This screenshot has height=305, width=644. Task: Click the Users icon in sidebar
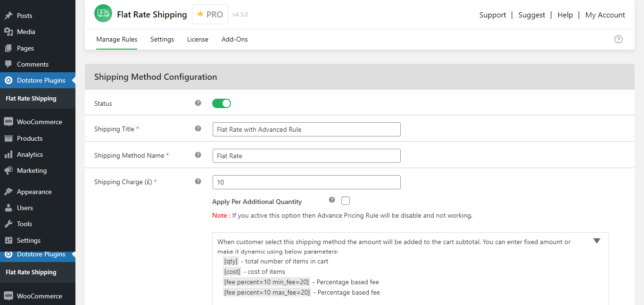[8, 208]
